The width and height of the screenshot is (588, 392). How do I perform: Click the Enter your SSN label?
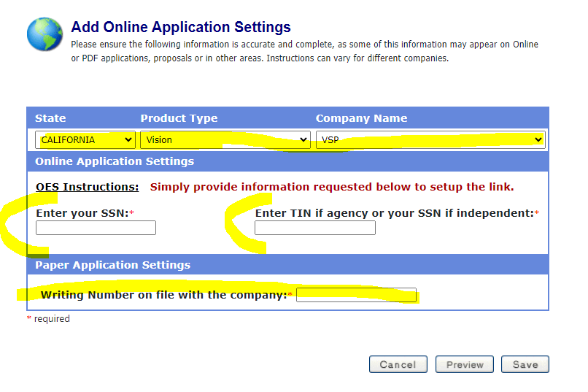82,213
